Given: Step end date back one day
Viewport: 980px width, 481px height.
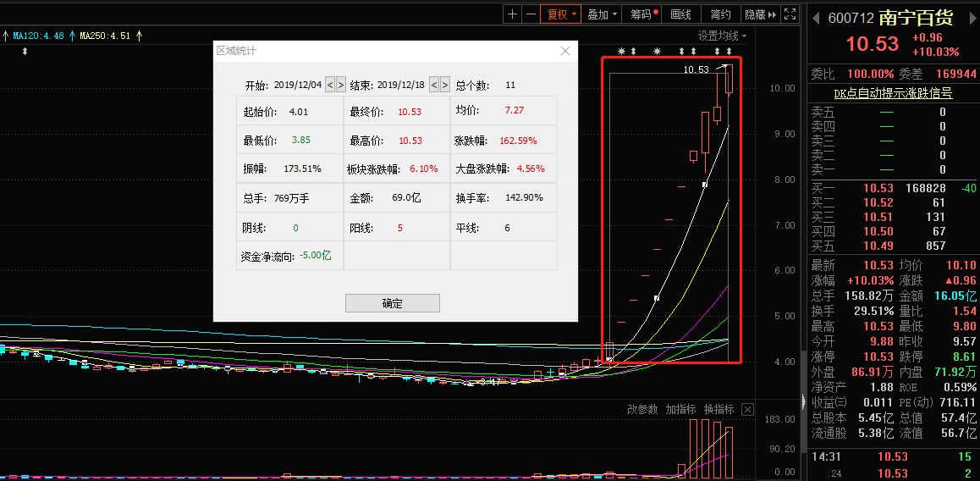Looking at the screenshot, I should tap(434, 85).
